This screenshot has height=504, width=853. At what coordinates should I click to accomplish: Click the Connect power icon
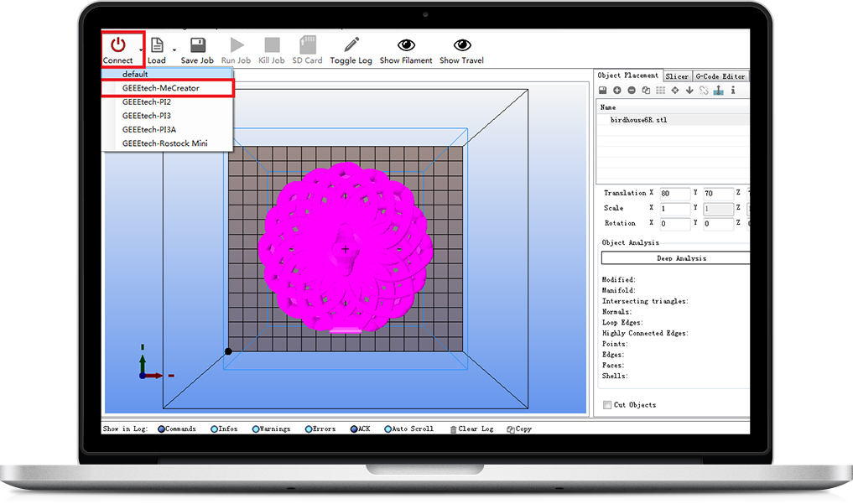118,44
